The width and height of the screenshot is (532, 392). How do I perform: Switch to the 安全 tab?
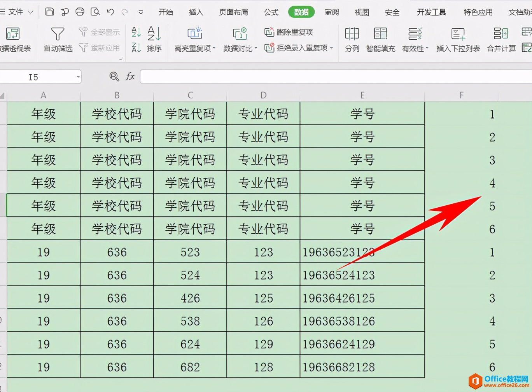(x=392, y=12)
